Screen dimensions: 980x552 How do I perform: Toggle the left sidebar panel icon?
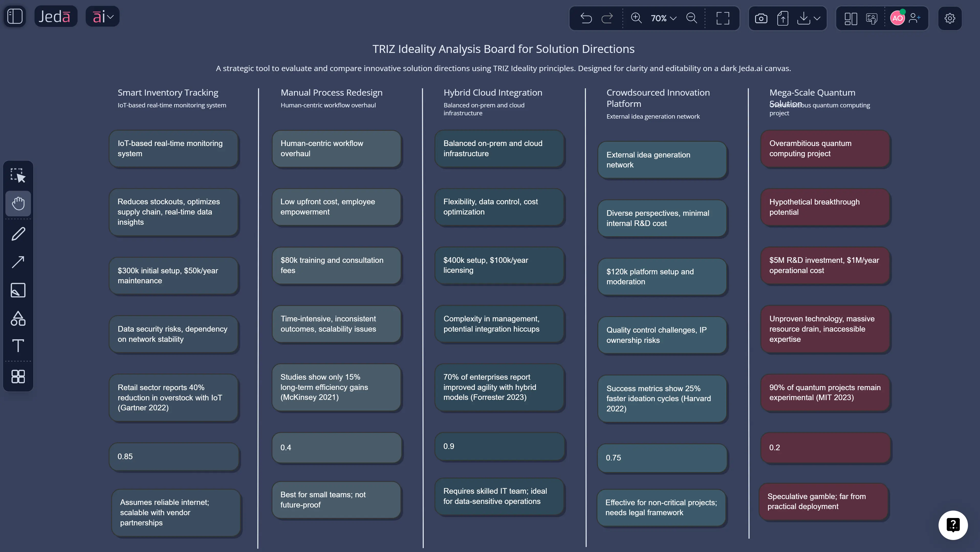click(x=15, y=16)
